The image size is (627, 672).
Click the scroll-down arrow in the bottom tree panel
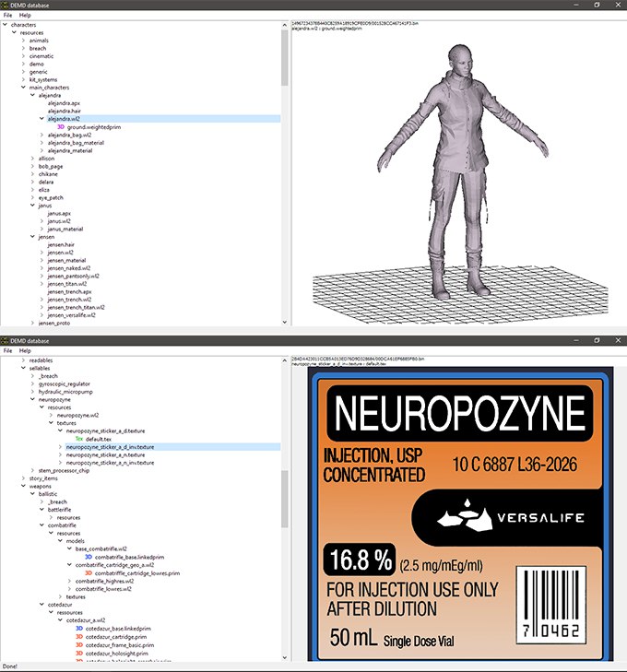coord(284,655)
